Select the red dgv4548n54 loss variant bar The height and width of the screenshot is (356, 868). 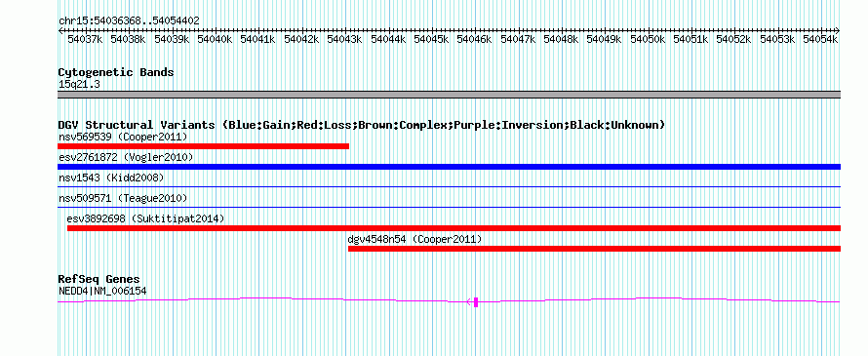tap(594, 249)
